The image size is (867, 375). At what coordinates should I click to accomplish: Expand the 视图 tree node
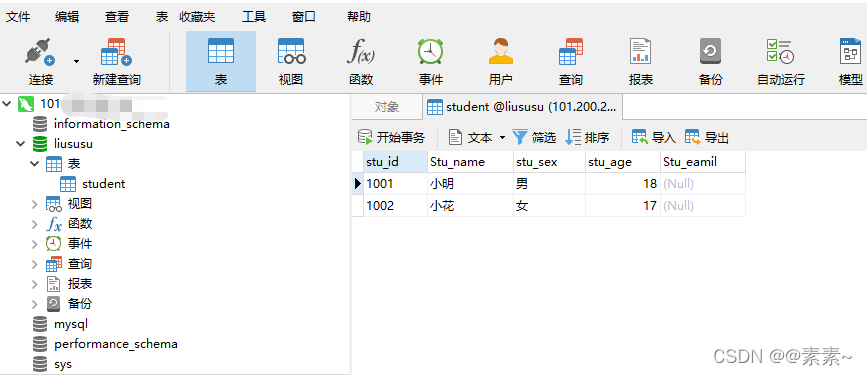(x=35, y=204)
